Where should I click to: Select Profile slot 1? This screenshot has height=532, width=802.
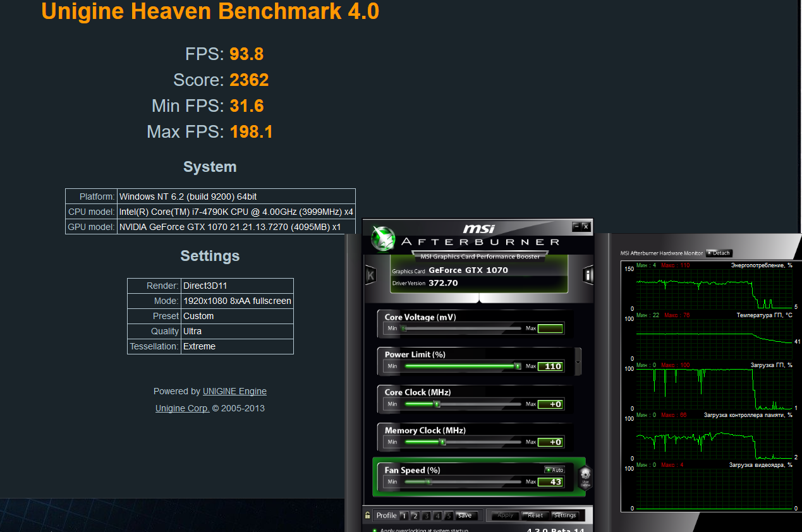tap(404, 516)
